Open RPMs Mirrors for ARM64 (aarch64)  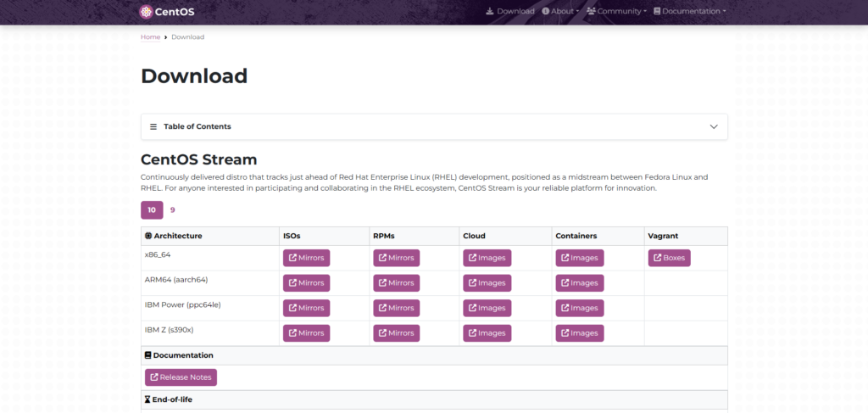[397, 283]
